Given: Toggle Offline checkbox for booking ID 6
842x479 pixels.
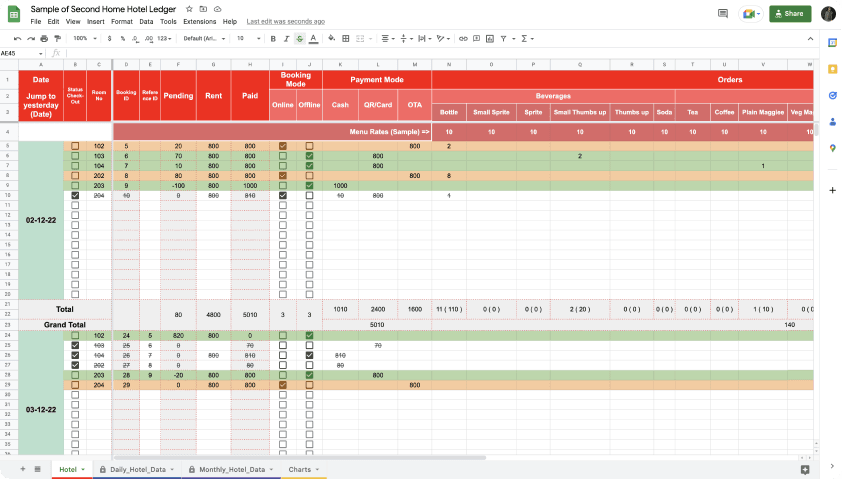Looking at the screenshot, I should tap(309, 156).
